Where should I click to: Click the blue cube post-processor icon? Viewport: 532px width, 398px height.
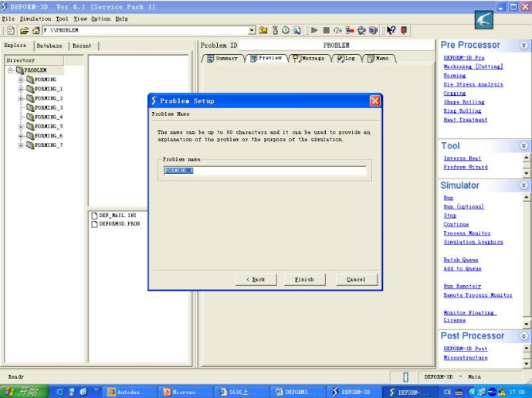(373, 31)
